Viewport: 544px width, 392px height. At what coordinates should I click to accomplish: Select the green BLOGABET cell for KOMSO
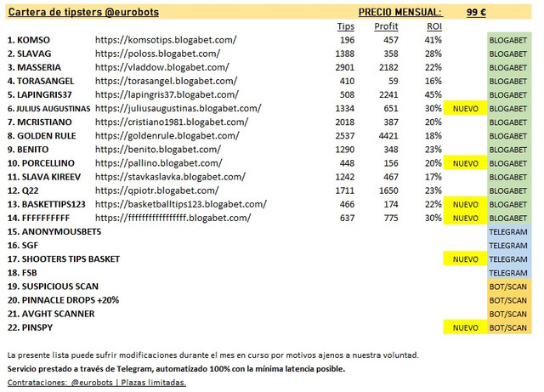tap(509, 40)
